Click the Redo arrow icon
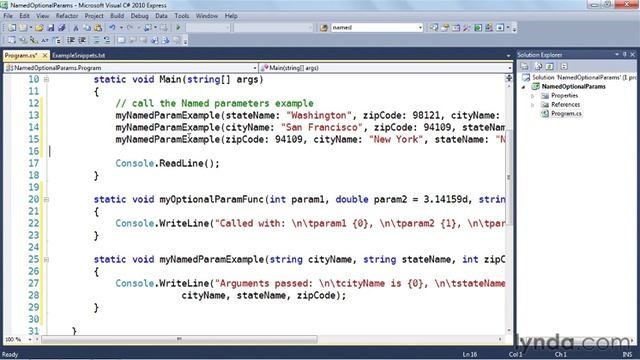 click(x=130, y=28)
